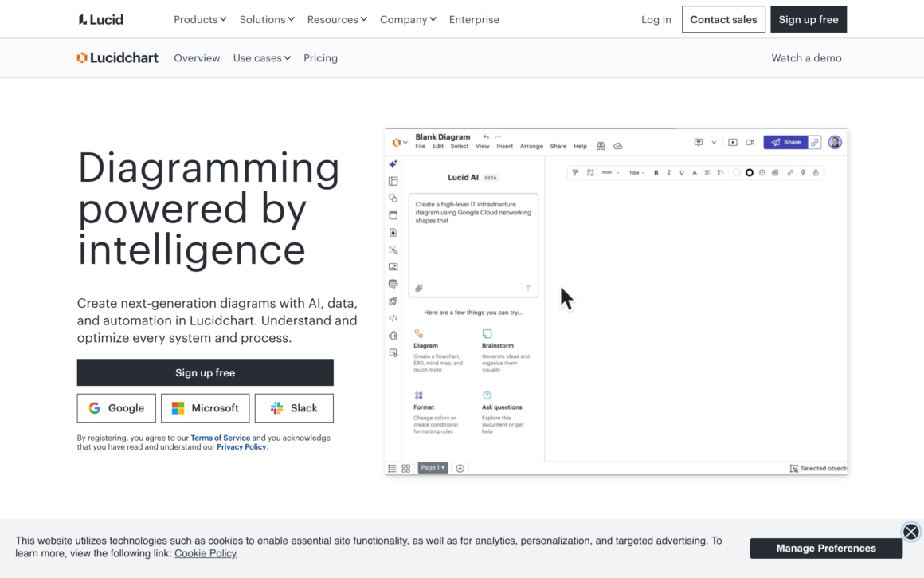This screenshot has width=924, height=578.
Task: Open the page list view icon at bottom left
Action: (x=392, y=468)
